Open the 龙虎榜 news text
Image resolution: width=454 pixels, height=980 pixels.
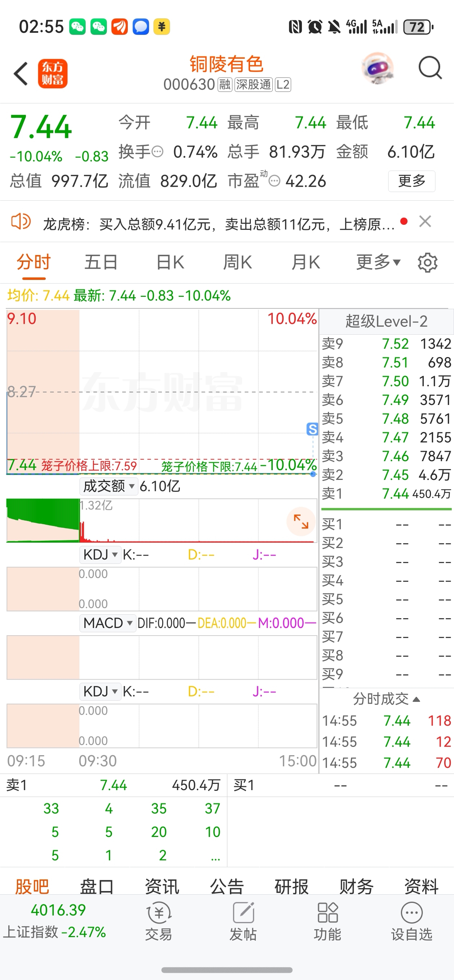click(x=219, y=224)
